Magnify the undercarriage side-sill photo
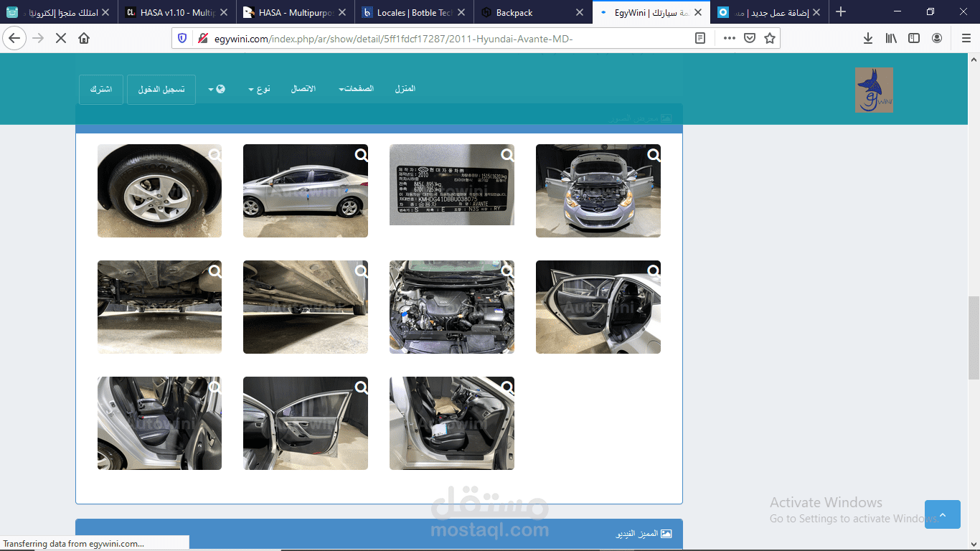The image size is (980, 551). pyautogui.click(x=362, y=270)
